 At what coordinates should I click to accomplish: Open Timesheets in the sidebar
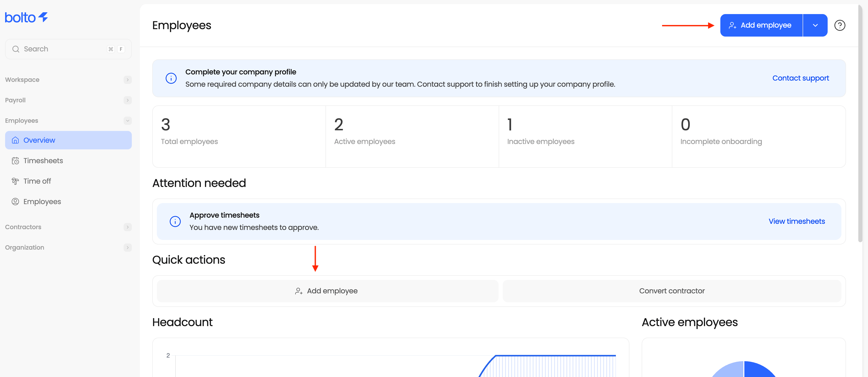point(68,161)
